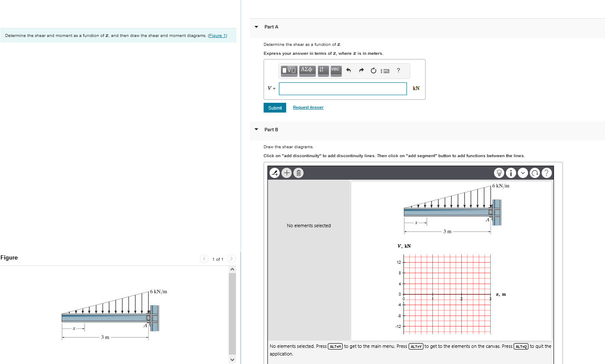
Task: Undo the last equation edit
Action: click(x=348, y=71)
